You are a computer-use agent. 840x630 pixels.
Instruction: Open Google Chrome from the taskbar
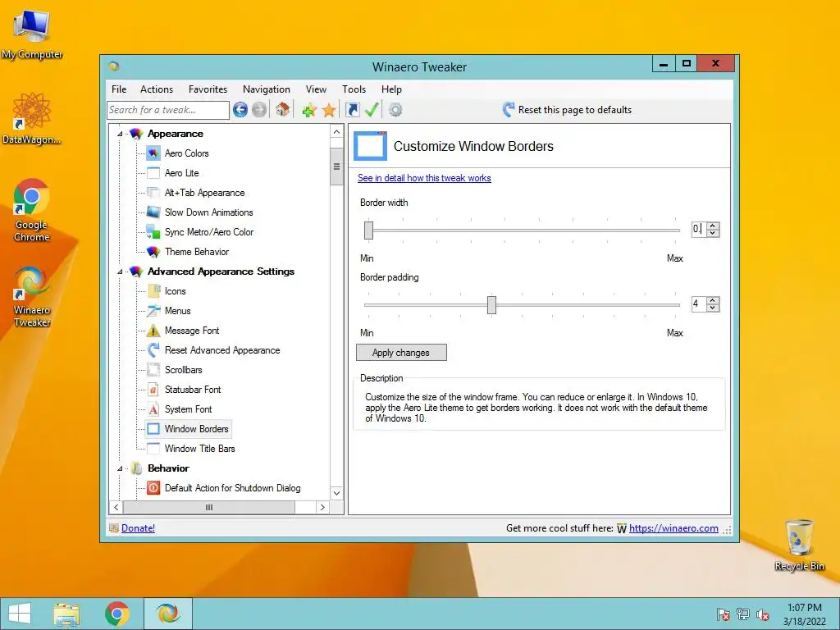pyautogui.click(x=116, y=614)
